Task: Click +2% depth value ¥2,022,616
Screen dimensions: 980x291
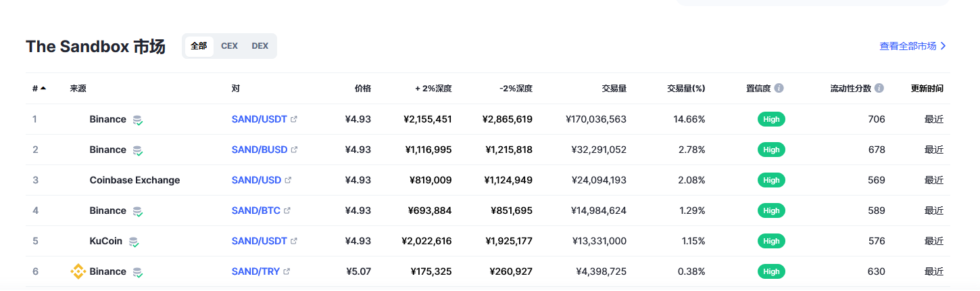Action: [x=427, y=241]
